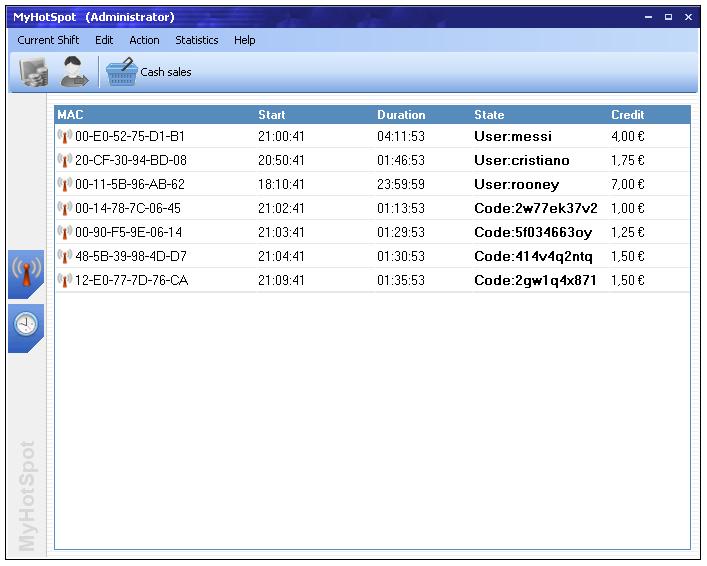Open the Statistics menu
The height and width of the screenshot is (566, 707).
point(197,40)
